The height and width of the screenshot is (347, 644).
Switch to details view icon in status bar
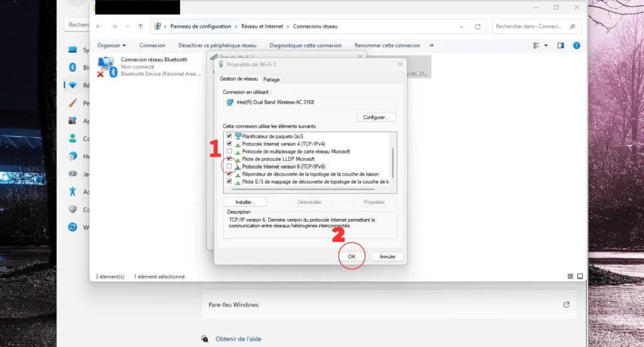pos(570,276)
